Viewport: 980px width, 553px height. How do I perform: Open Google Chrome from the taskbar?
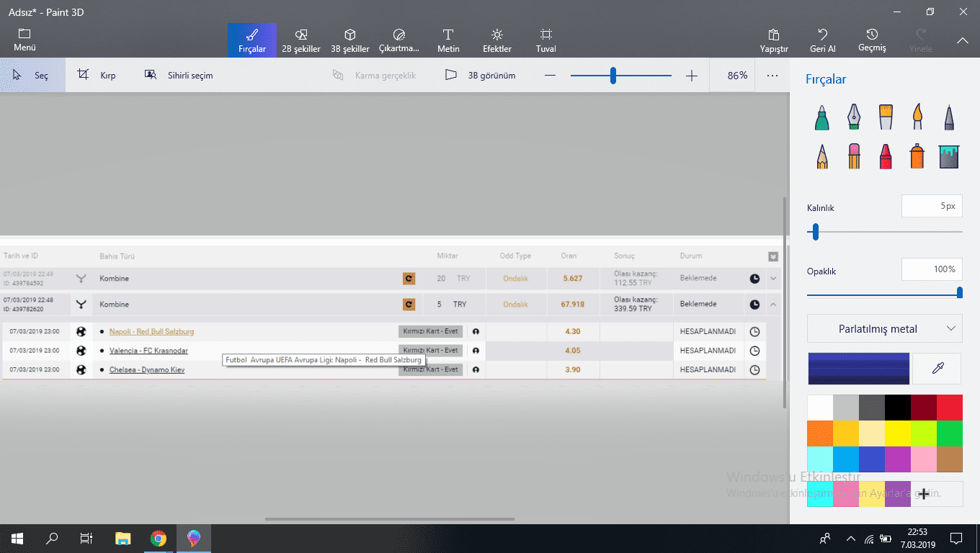click(159, 539)
